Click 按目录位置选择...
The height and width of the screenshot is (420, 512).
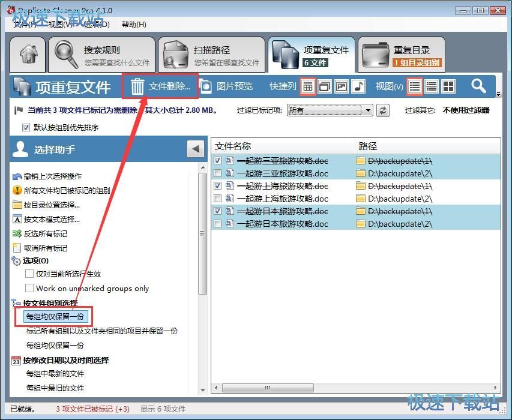(52, 205)
